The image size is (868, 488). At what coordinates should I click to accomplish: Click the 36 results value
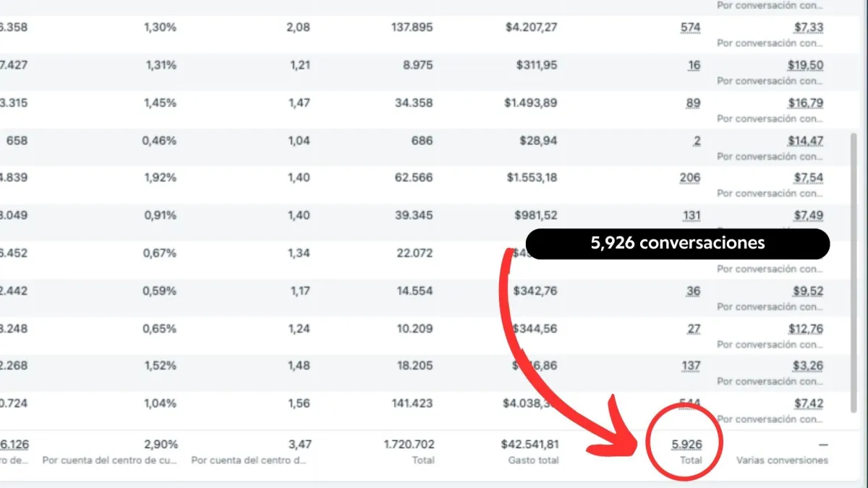click(x=693, y=291)
